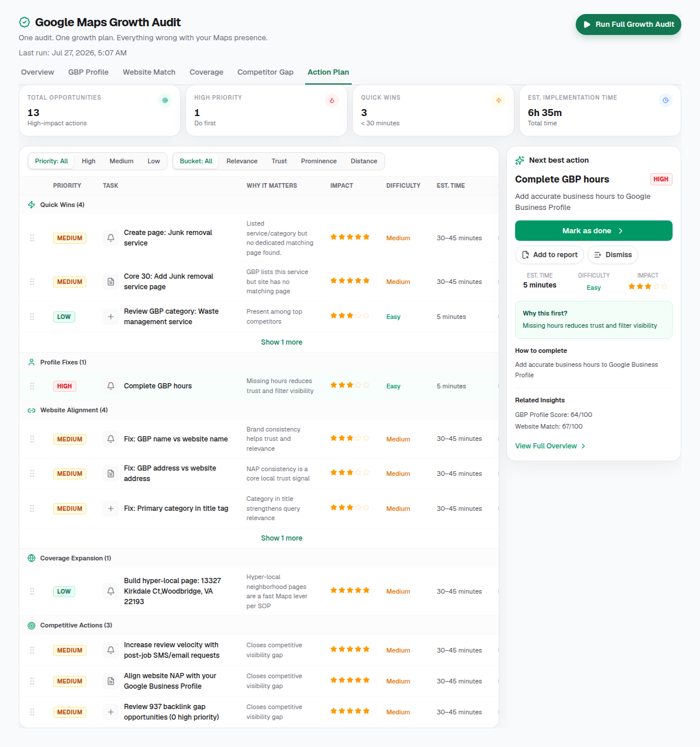Grab the drag handle of Complete GBP hours row
Viewport: 700px width, 747px height.
[32, 386]
